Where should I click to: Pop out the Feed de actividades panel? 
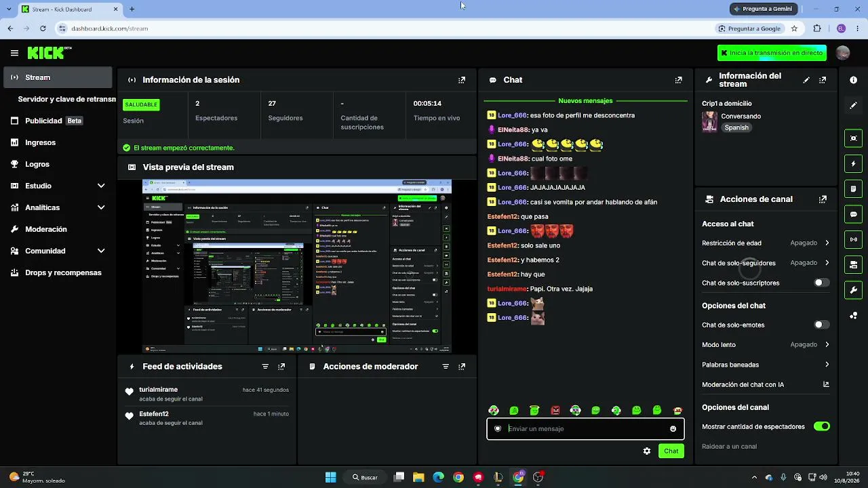[x=281, y=367]
